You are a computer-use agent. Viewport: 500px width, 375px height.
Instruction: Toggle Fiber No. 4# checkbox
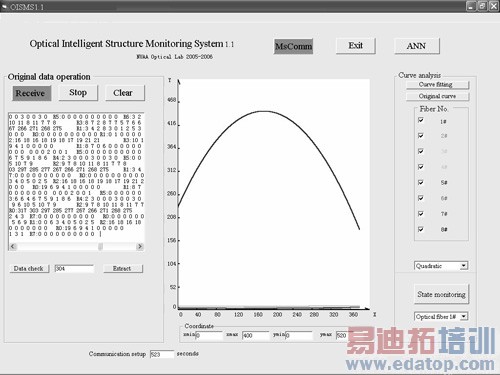421,166
